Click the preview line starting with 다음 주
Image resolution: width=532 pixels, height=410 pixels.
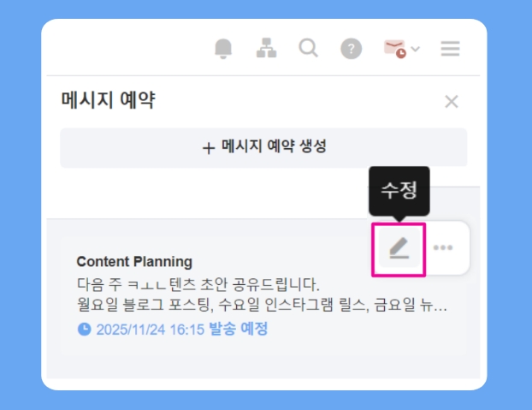198,284
